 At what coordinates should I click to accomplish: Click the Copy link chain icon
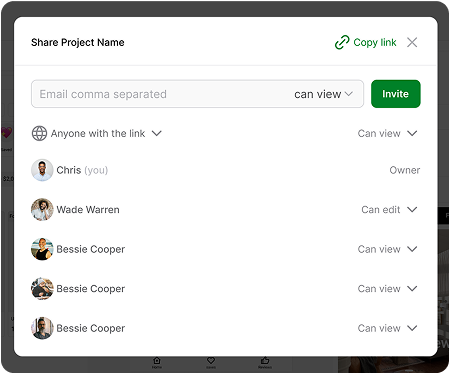coord(342,42)
